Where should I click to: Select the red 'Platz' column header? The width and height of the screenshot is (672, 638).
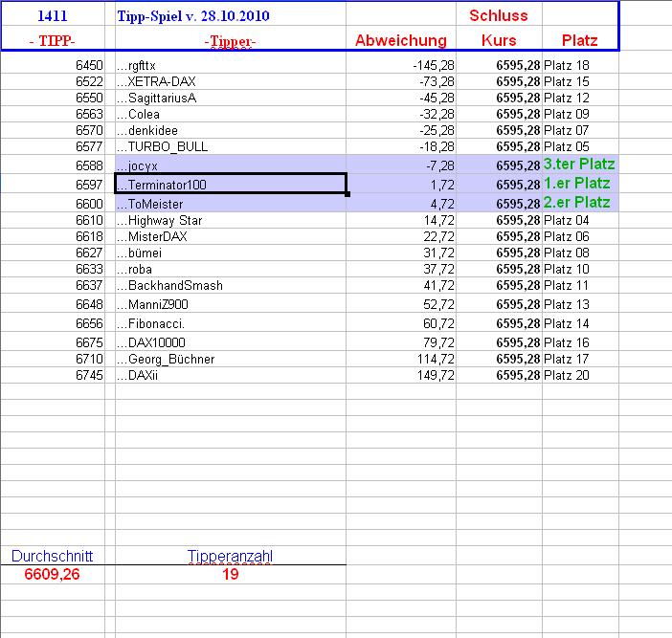(580, 40)
